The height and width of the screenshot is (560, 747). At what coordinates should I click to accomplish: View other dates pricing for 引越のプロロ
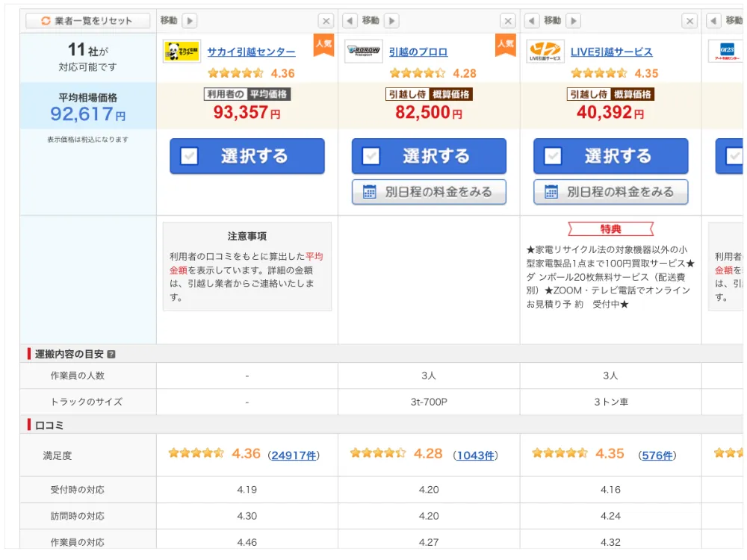click(x=429, y=192)
